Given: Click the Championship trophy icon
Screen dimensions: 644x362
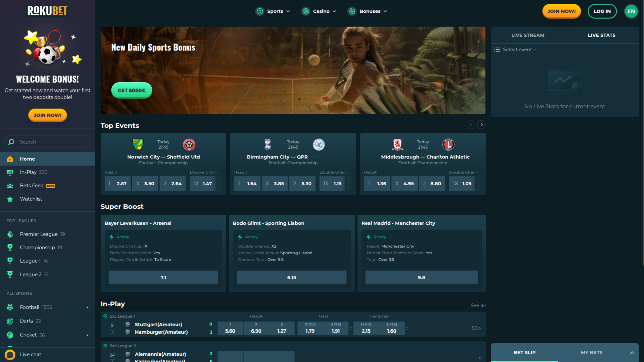Looking at the screenshot, I should [x=10, y=248].
